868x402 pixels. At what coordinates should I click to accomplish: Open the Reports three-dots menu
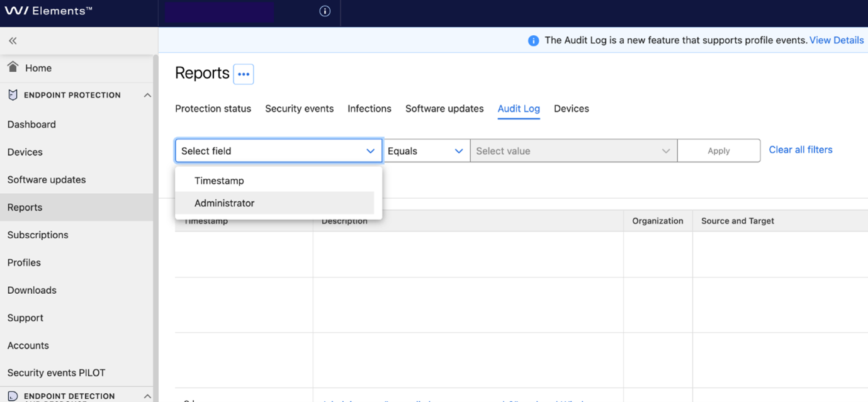(244, 74)
